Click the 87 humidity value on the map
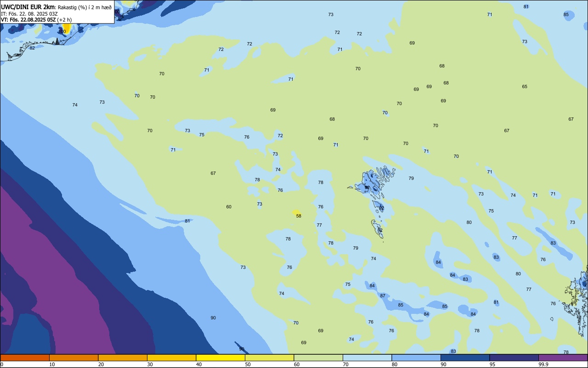The height and width of the screenshot is (368, 588). [383, 296]
